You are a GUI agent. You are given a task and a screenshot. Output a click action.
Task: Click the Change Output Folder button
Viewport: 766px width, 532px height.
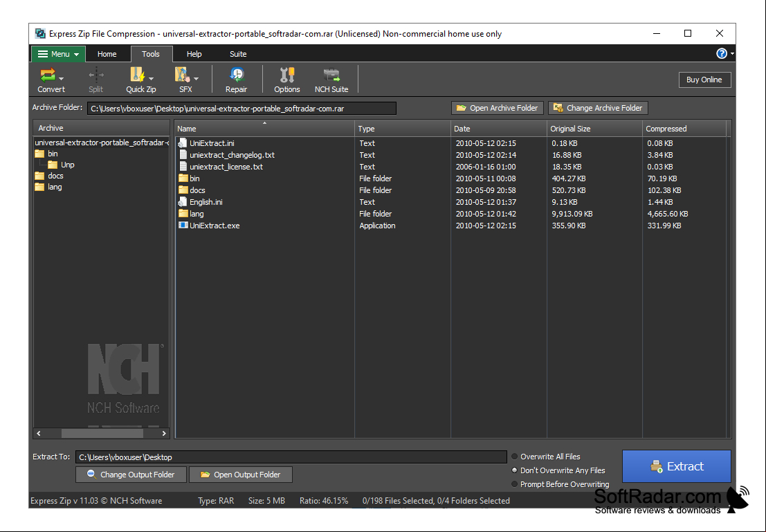pyautogui.click(x=131, y=475)
